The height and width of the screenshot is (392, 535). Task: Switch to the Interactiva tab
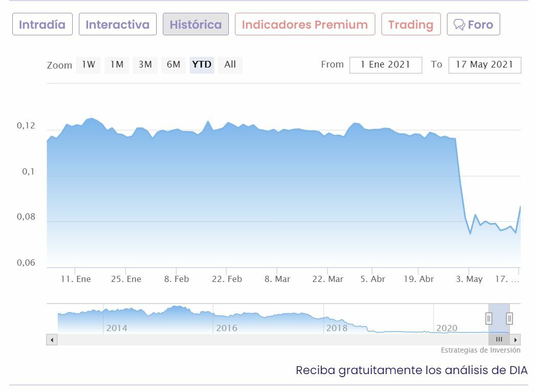click(x=118, y=25)
